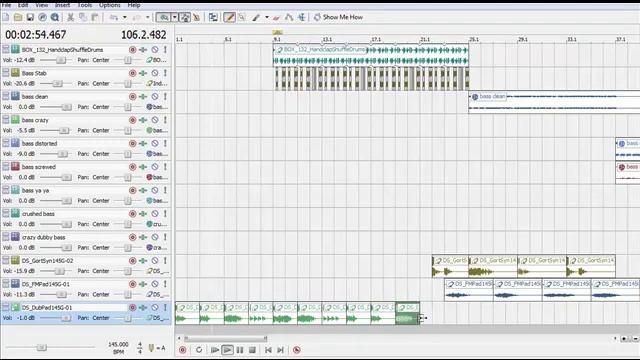Paste with the toolbar clipboard icon
This screenshot has width=640, height=360.
[x=95, y=17]
